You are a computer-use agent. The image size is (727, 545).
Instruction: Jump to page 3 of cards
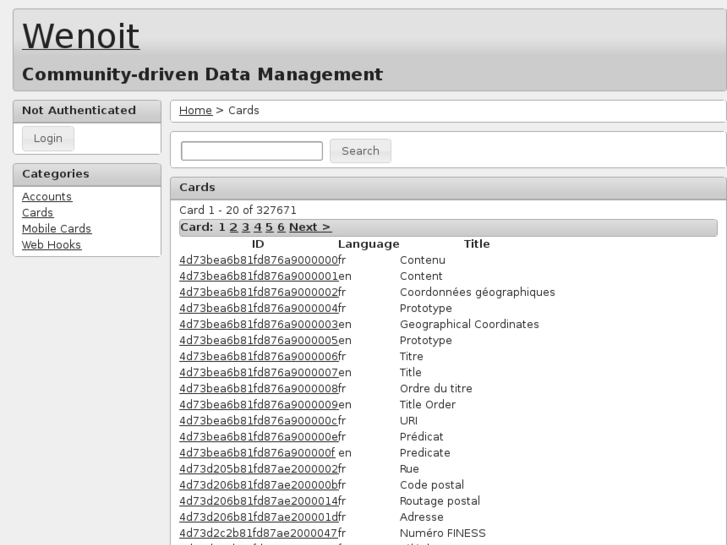[245, 228]
